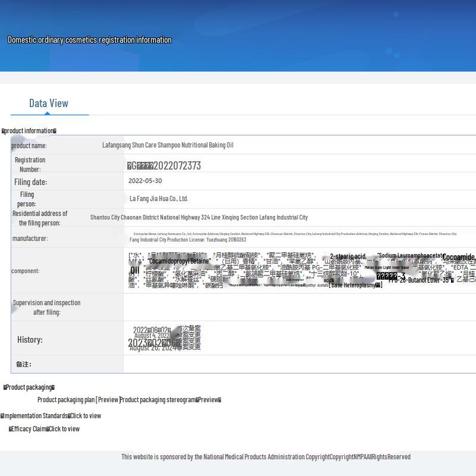Switch to the Data View tab
The height and width of the screenshot is (476, 476).
[49, 104]
